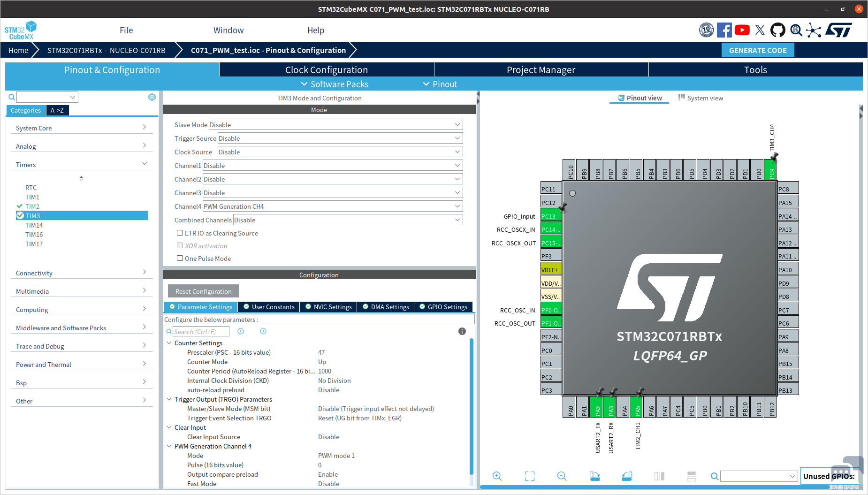Go to Home breadcrumb

coord(18,50)
